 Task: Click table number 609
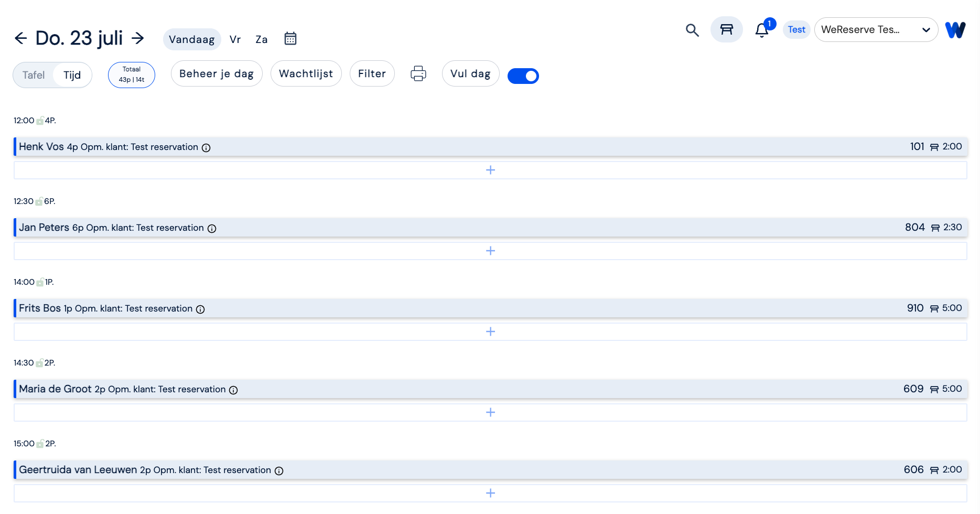tap(913, 389)
